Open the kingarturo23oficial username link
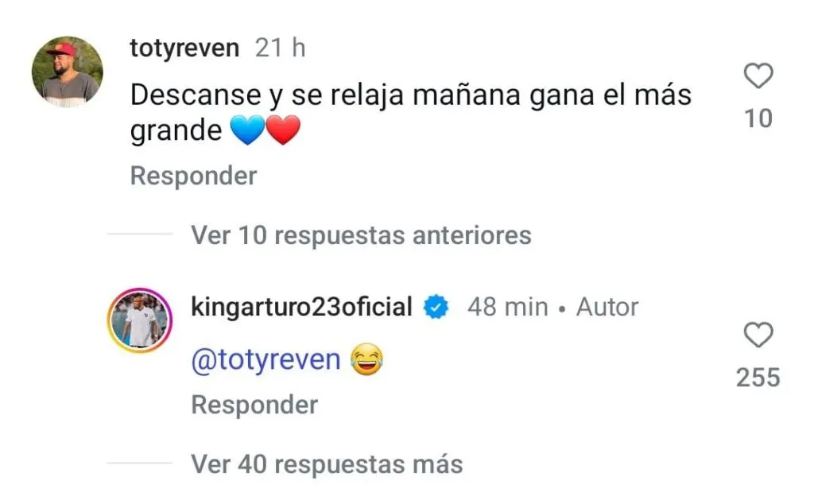Viewport: 814px width, 504px height. (301, 307)
